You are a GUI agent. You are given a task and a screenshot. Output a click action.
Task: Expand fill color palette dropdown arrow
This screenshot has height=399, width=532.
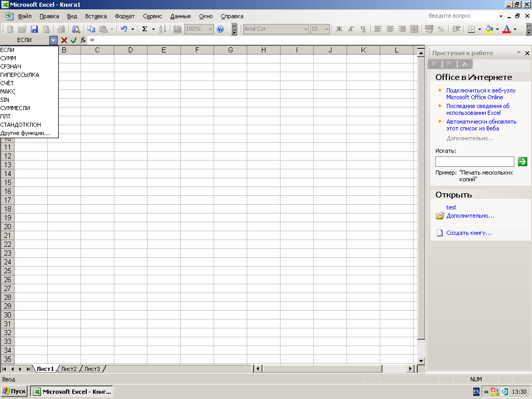coord(497,29)
